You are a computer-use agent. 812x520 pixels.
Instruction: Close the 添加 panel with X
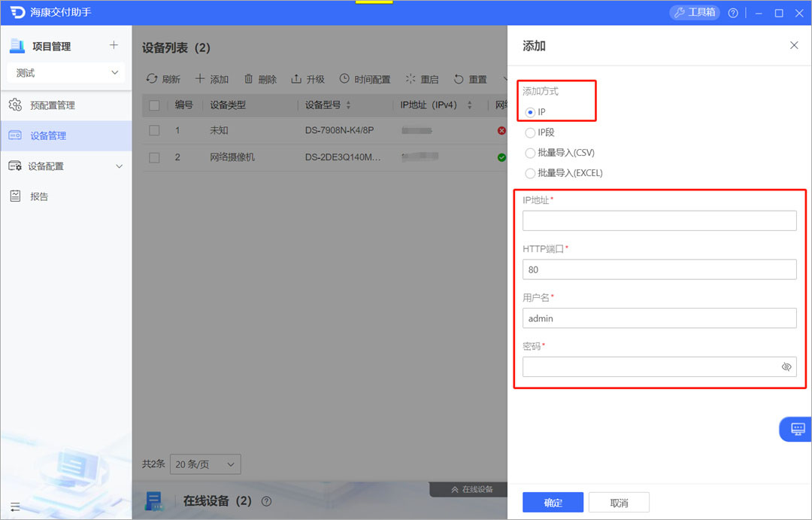point(794,46)
